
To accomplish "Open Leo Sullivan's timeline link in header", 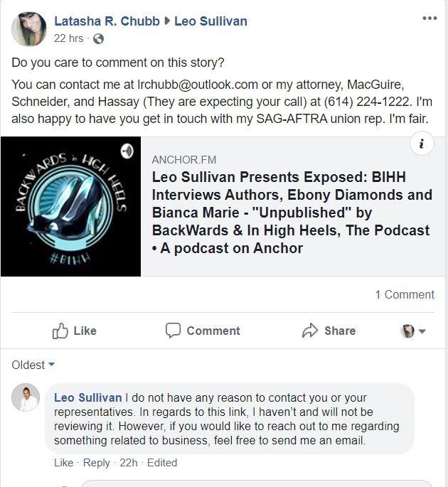I will tap(210, 21).
